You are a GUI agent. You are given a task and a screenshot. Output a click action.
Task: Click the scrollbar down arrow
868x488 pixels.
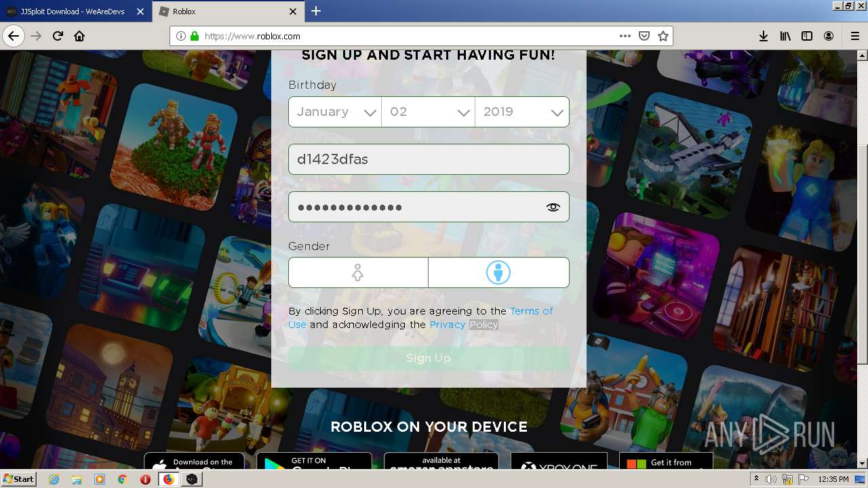[x=863, y=464]
